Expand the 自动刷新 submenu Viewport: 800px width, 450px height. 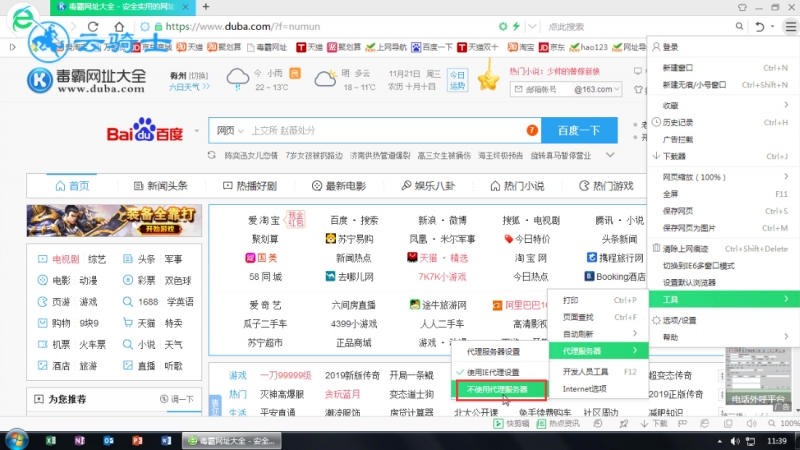point(598,334)
